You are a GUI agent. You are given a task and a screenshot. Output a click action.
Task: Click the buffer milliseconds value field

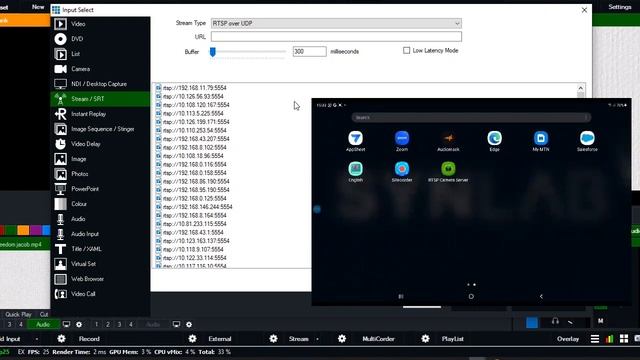point(309,51)
